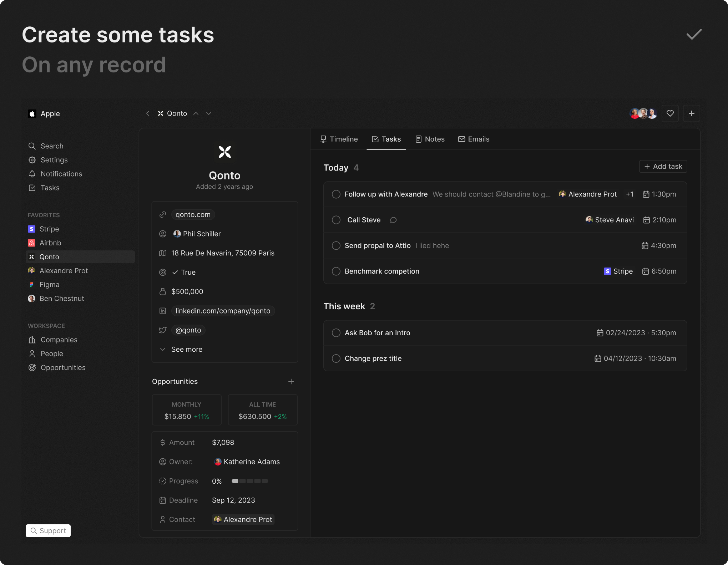
Task: Expand See more company details
Action: [x=186, y=350]
